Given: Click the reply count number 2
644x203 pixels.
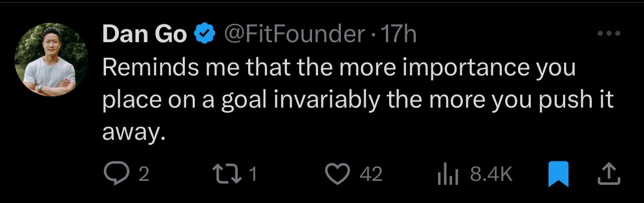Looking at the screenshot, I should coord(143,174).
